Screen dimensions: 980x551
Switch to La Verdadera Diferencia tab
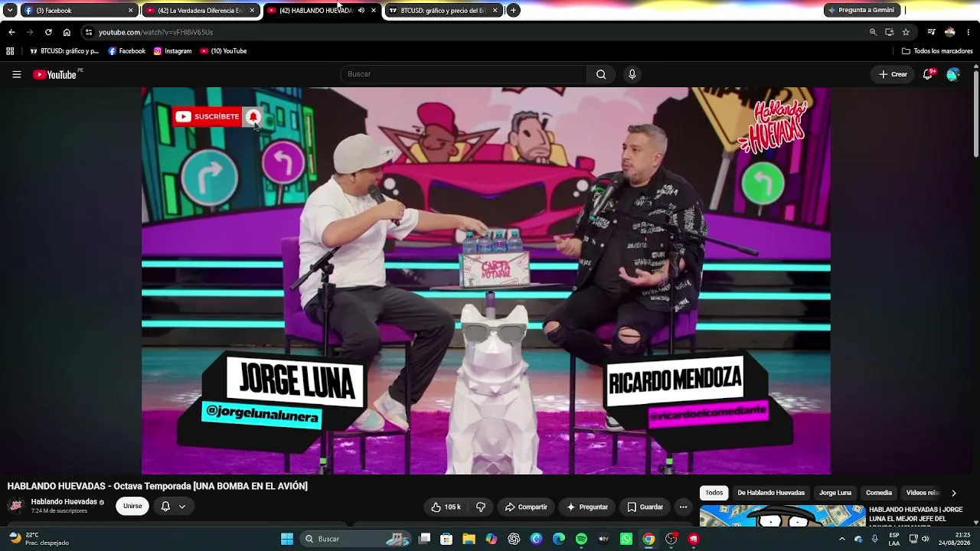(x=199, y=10)
